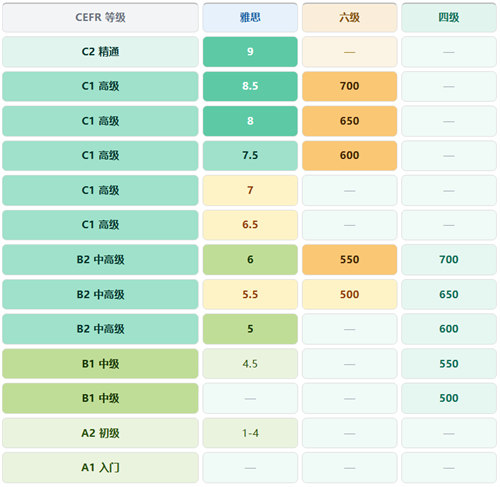Image resolution: width=500 pixels, height=487 pixels.
Task: Select the 六级 "500" score cell
Action: click(x=349, y=294)
